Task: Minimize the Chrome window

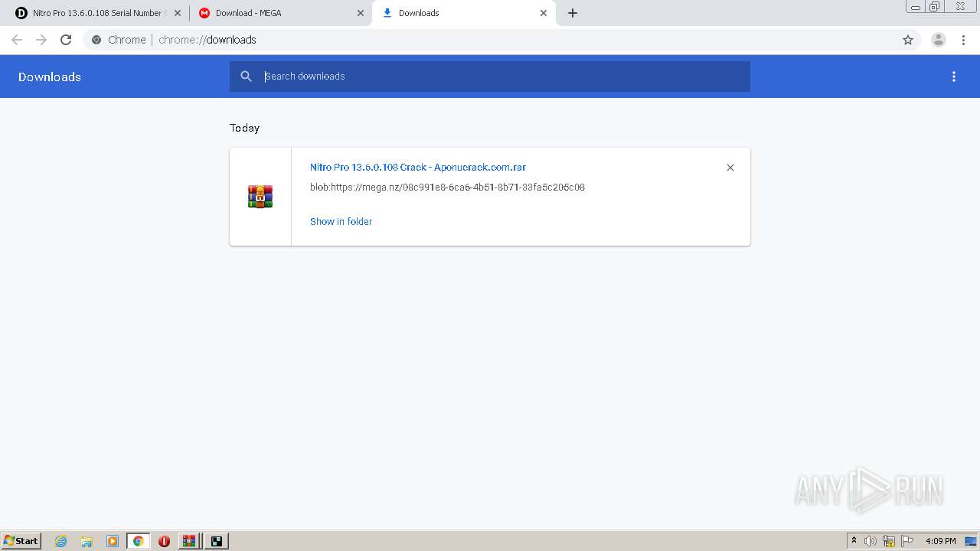Action: tap(916, 7)
